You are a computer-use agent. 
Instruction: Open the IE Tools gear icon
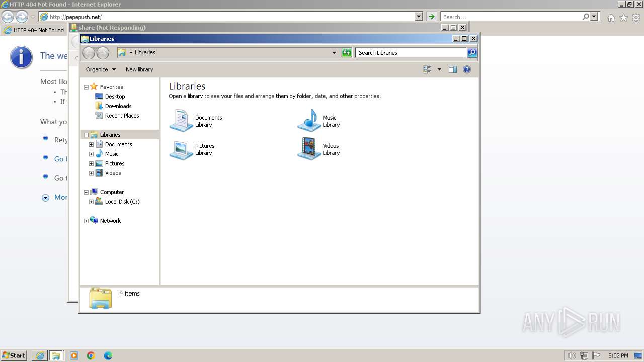[x=636, y=18]
